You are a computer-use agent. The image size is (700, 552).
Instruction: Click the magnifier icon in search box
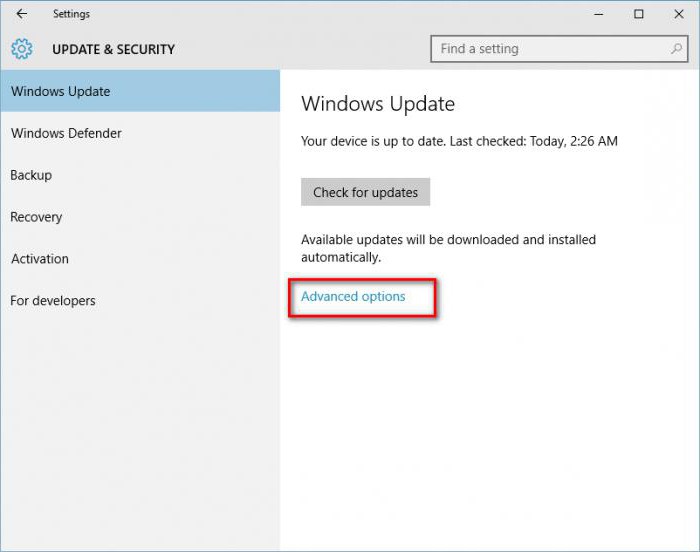click(x=677, y=48)
